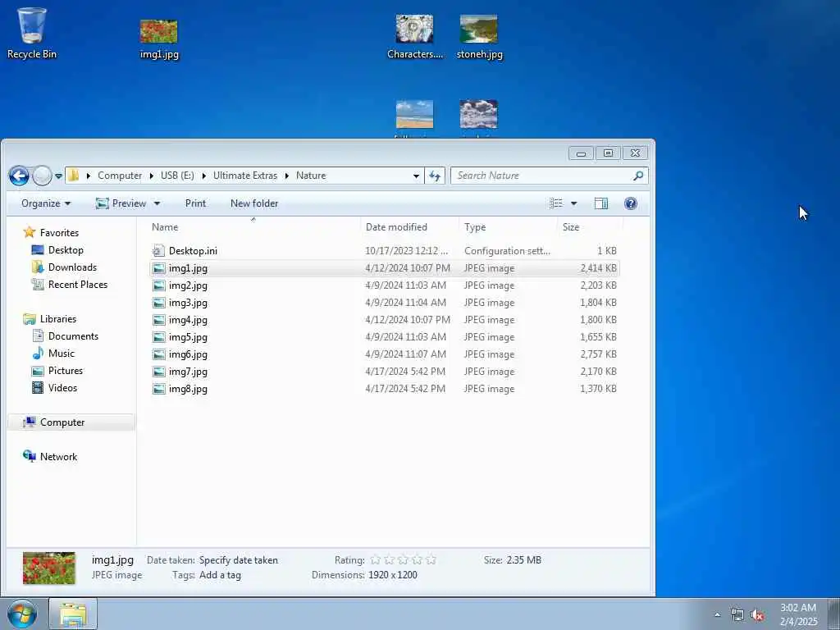Change your view icon

(556, 203)
